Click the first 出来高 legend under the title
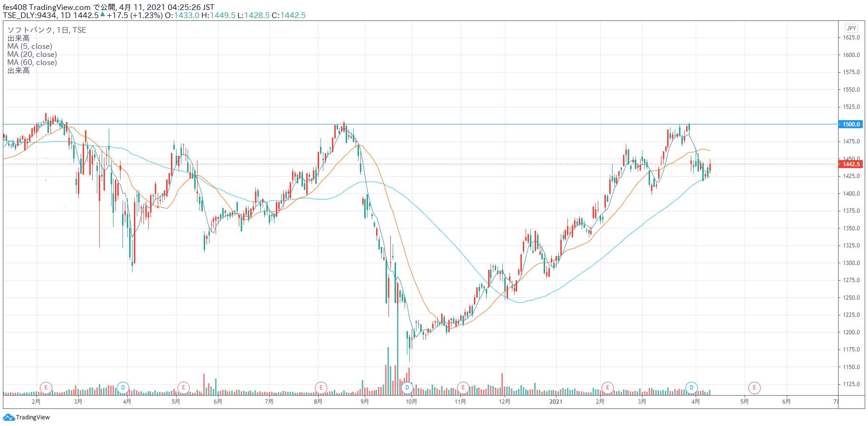 pos(19,38)
